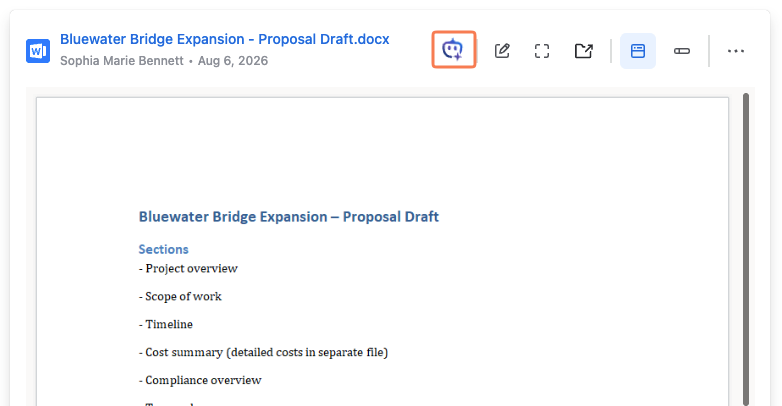The width and height of the screenshot is (782, 406).
Task: Click the blue Word file icon
Action: [38, 51]
